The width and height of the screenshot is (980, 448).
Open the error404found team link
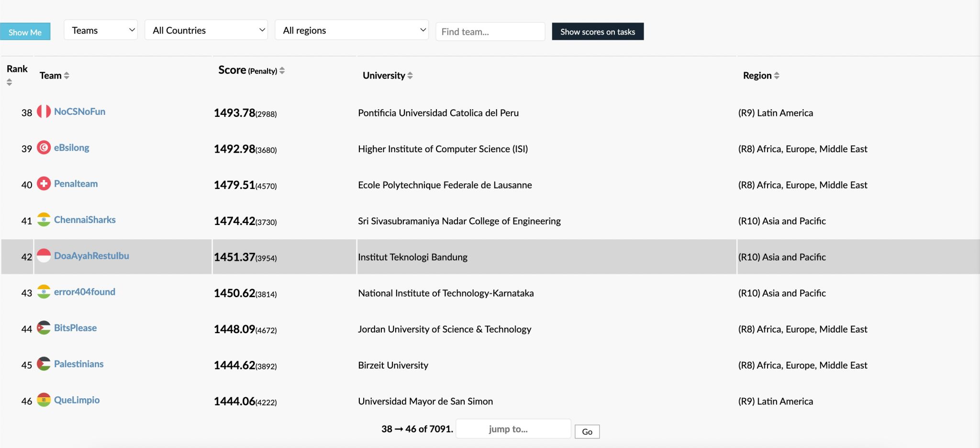(85, 292)
